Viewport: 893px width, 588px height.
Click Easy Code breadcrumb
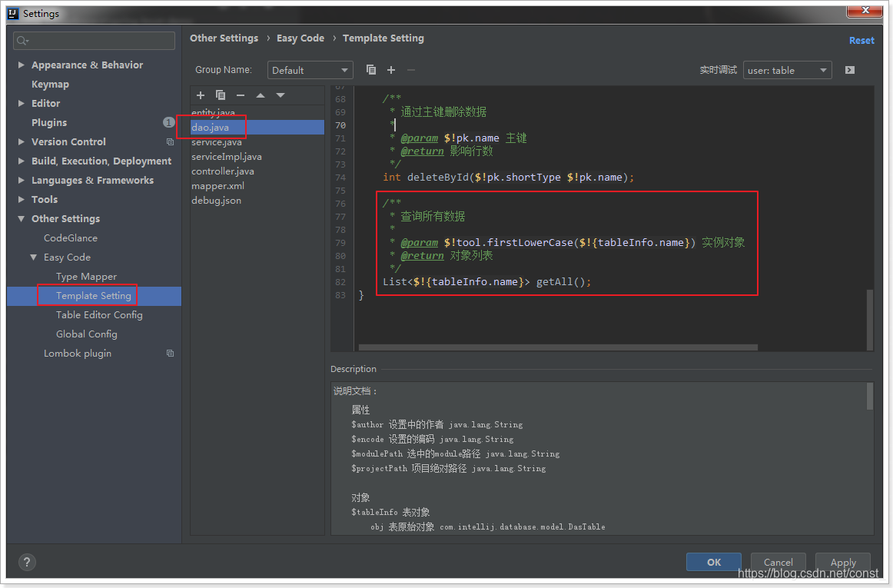[300, 38]
